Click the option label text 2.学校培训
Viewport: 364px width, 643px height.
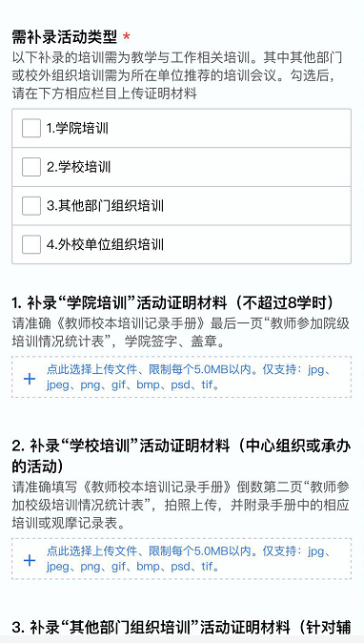79,167
